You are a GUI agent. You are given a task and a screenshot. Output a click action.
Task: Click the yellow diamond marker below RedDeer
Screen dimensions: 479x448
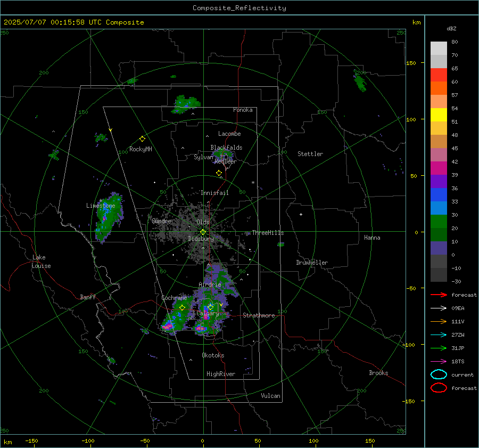pos(219,173)
